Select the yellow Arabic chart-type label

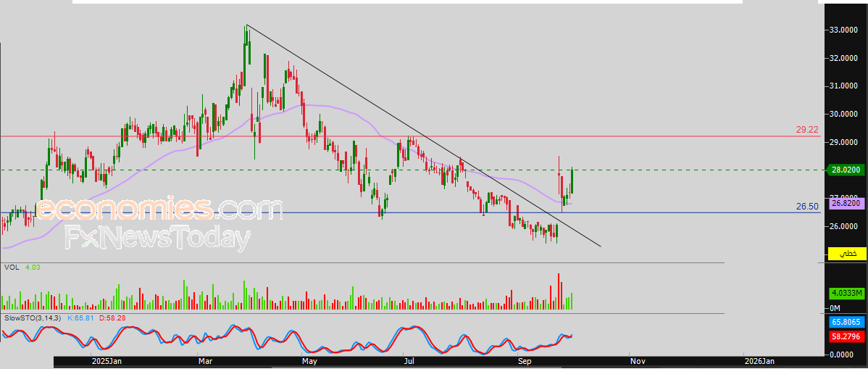(847, 254)
